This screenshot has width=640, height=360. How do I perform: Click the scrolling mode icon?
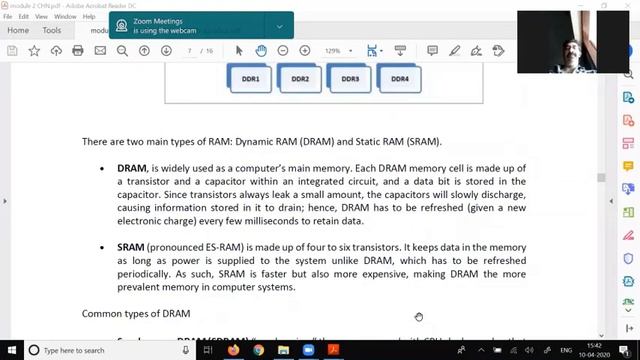[400, 51]
